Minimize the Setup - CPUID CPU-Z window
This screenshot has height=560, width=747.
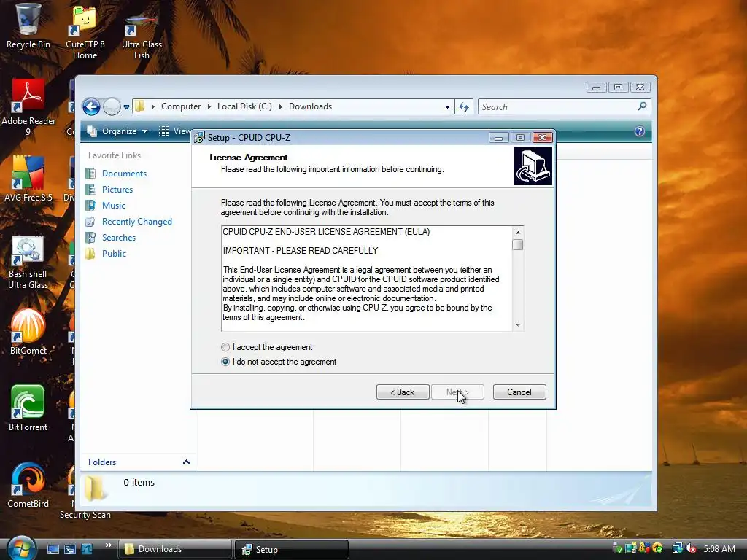point(498,138)
